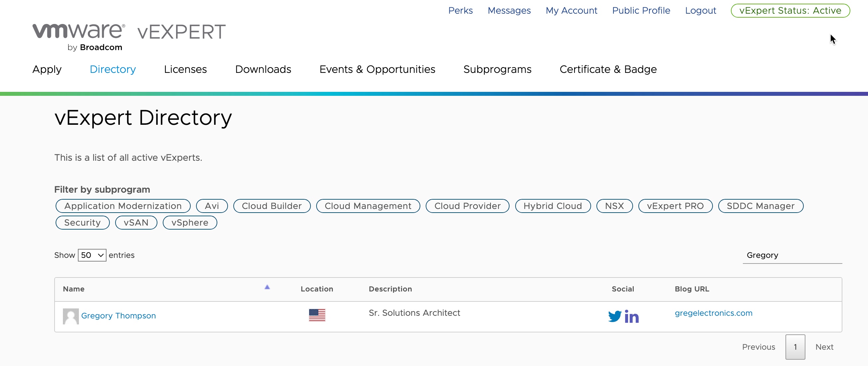Screen dimensions: 868x366
Task: Click the vExpert Status: Active badge
Action: coord(790,11)
